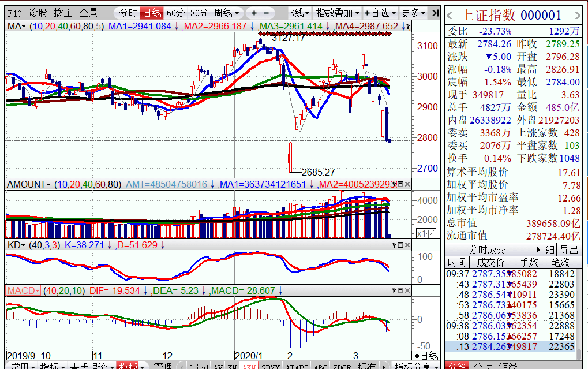Switch to 60分 chart period

[175, 13]
